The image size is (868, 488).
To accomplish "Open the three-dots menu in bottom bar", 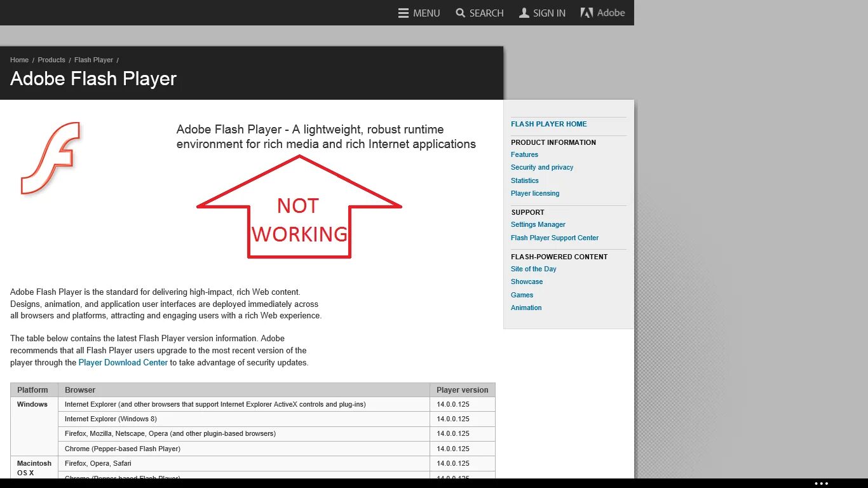I will tap(822, 484).
